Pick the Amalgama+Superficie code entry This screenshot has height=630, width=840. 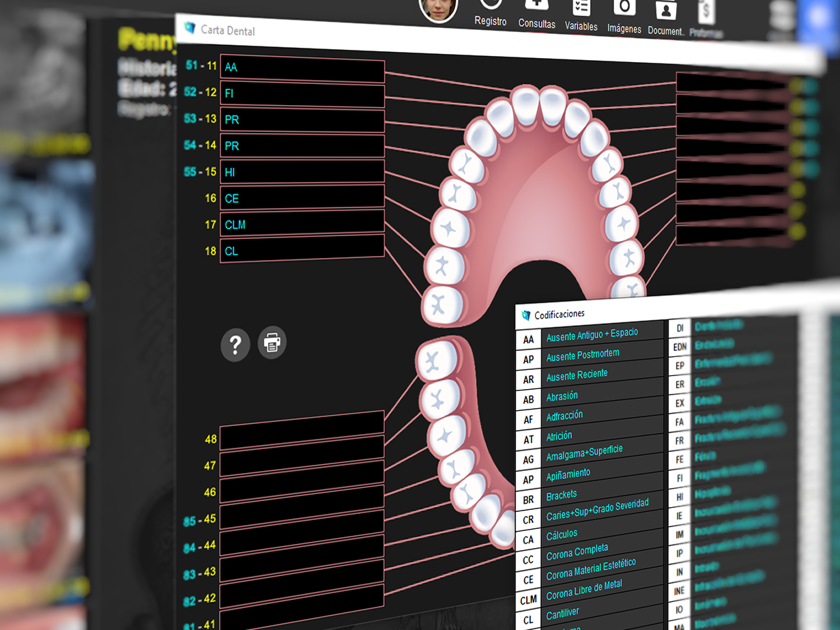(x=584, y=453)
